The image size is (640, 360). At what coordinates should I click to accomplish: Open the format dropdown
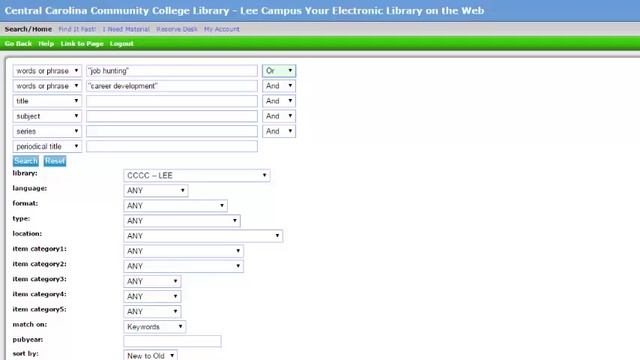[176, 206]
